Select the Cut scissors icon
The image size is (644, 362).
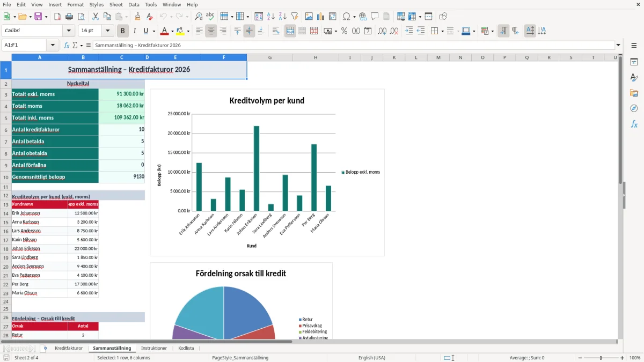point(96,17)
